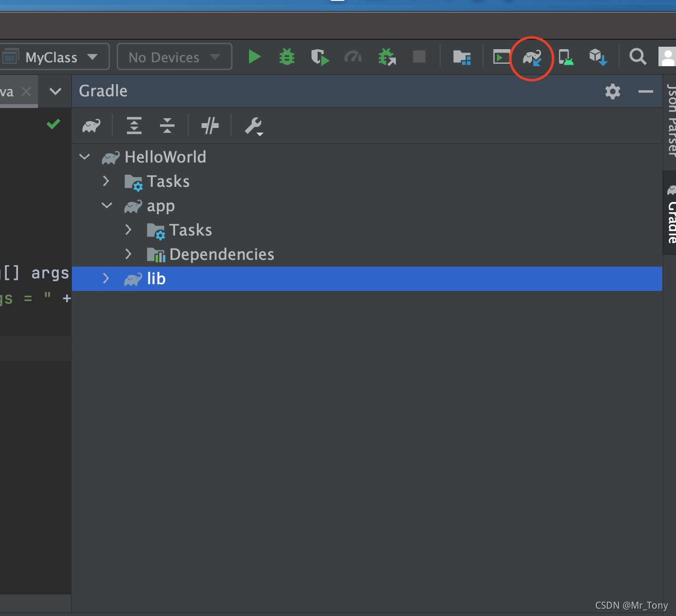Run the MyClass configuration
This screenshot has height=616, width=676.
(254, 57)
